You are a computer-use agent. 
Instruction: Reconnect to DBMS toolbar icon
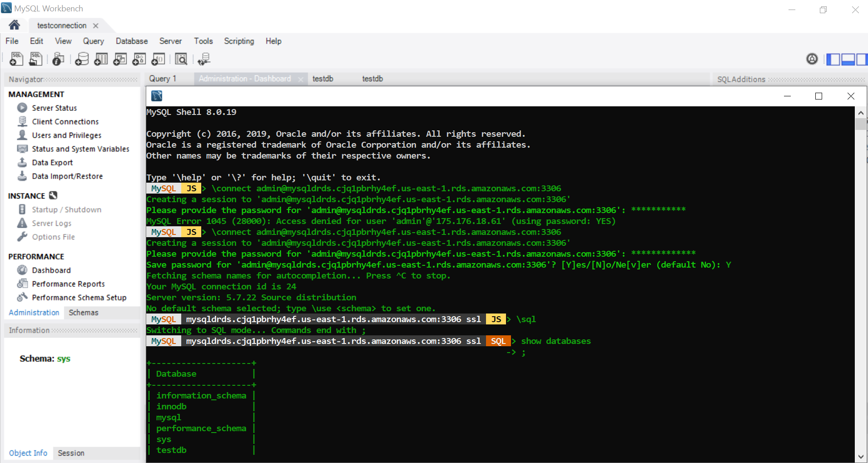click(204, 59)
